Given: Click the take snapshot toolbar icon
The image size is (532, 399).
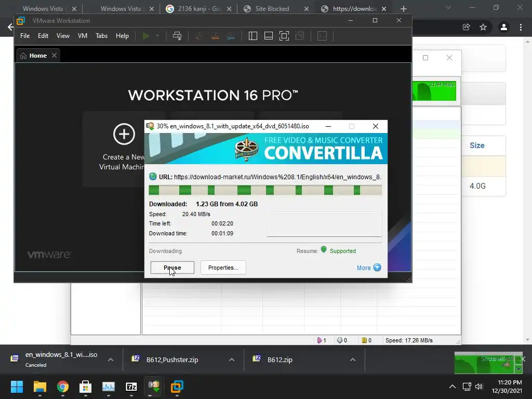Looking at the screenshot, I should [x=199, y=36].
